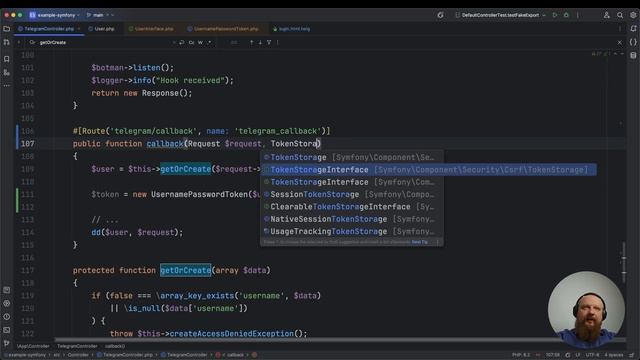640x360 pixels.
Task: Click line:column position in status bar
Action: click(553, 355)
